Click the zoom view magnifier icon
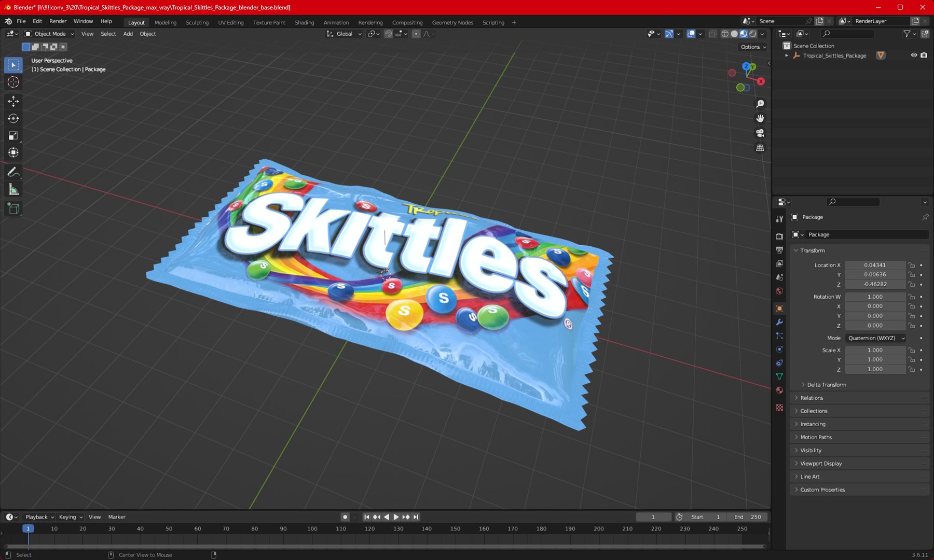This screenshot has height=560, width=934. (x=760, y=104)
